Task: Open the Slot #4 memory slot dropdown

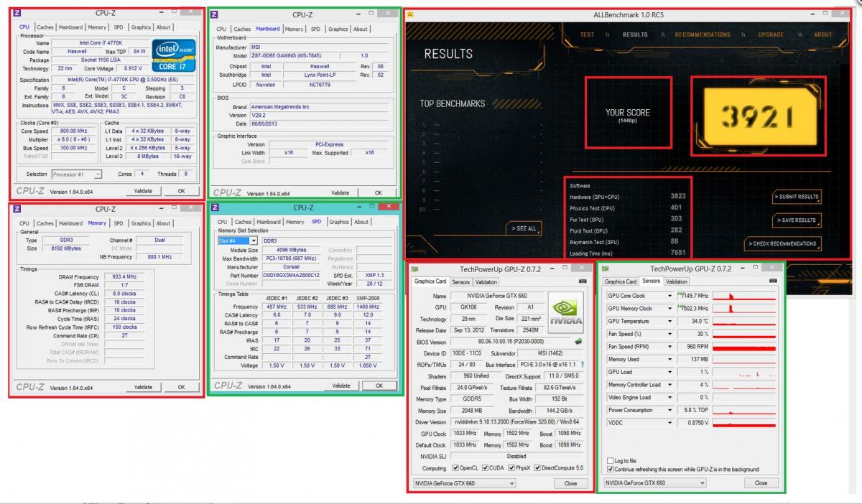Action: (237, 241)
